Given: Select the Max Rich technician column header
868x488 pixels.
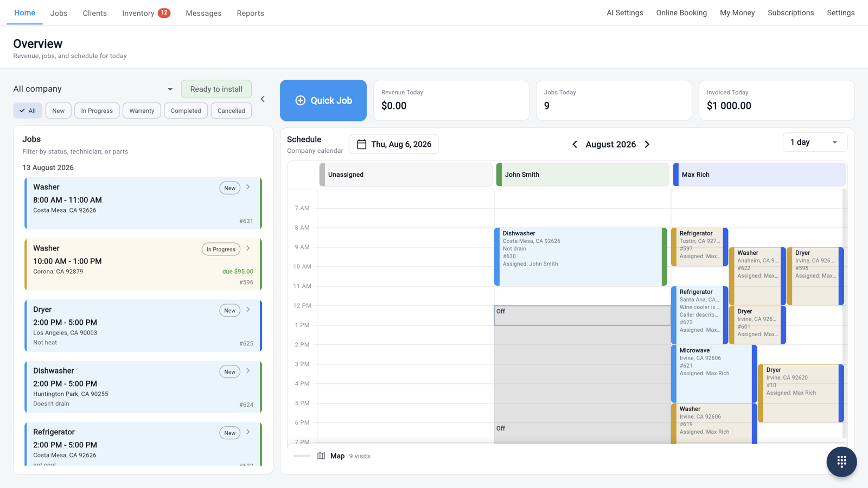Looking at the screenshot, I should pos(759,175).
